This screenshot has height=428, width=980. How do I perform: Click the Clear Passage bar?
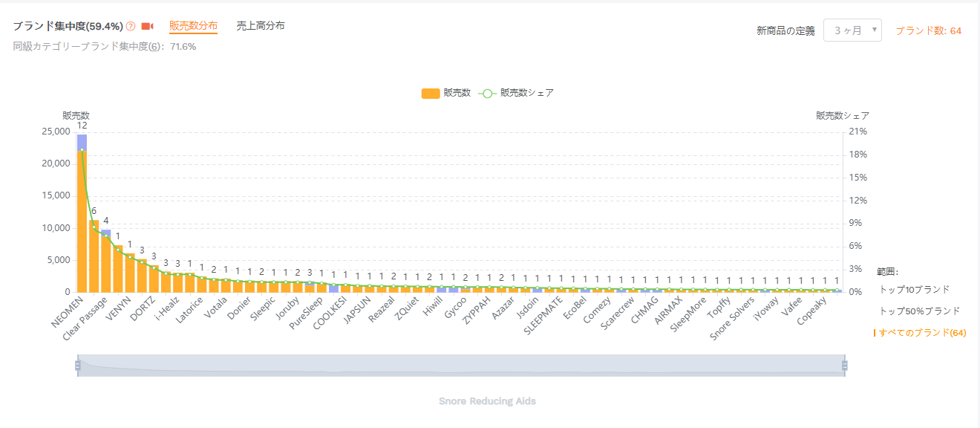(94, 256)
